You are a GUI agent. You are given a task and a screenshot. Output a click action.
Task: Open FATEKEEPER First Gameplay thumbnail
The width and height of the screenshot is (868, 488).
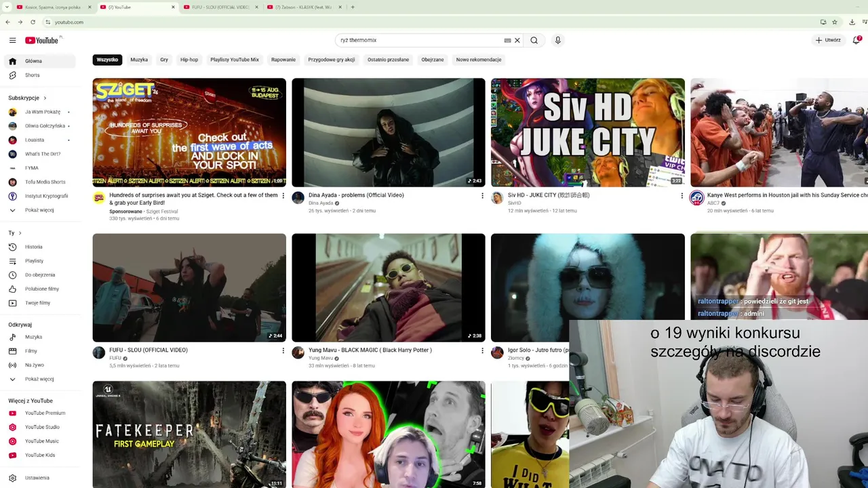click(189, 434)
